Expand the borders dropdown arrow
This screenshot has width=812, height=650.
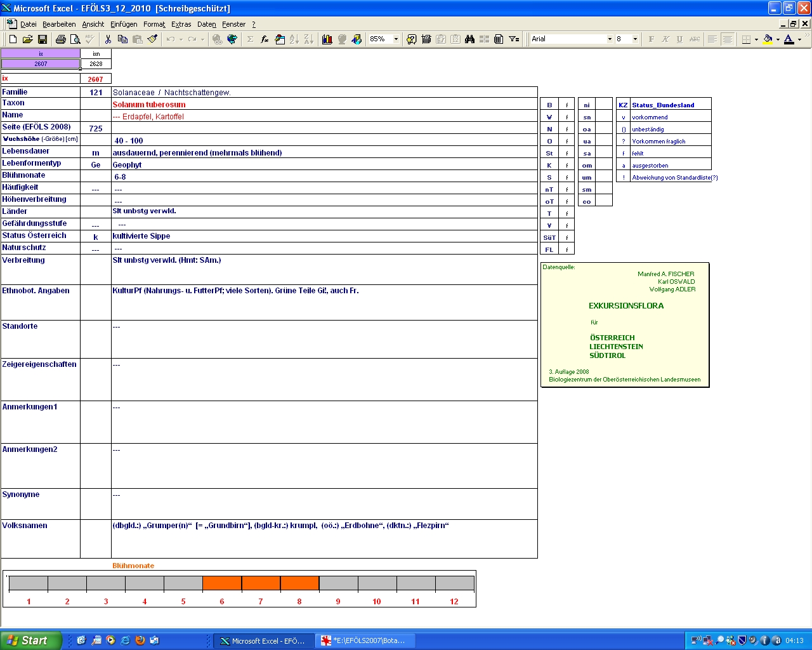tap(756, 39)
